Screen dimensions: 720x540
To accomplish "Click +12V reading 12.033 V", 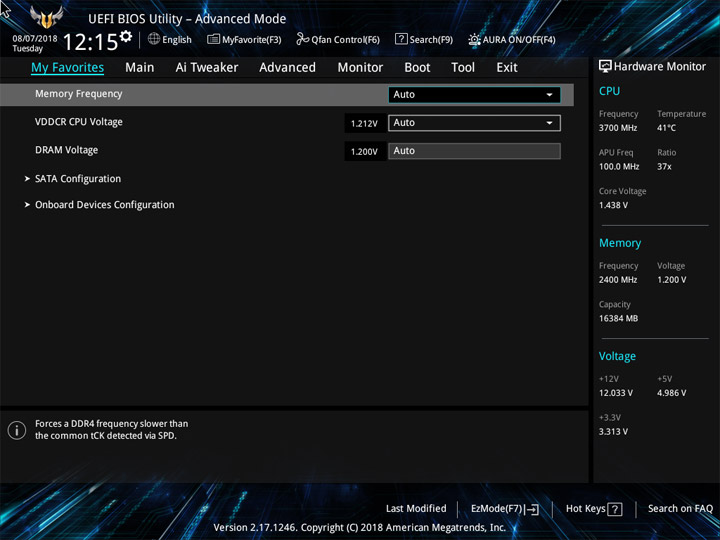I will click(x=615, y=393).
